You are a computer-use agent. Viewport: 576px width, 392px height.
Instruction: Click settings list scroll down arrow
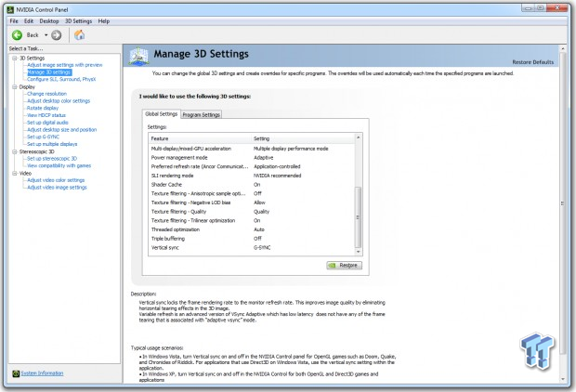click(359, 252)
